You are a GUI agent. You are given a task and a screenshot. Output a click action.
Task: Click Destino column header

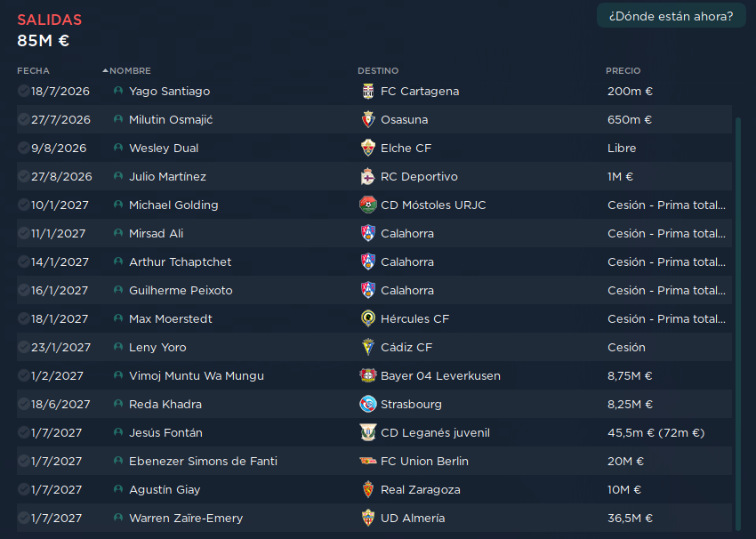tap(378, 70)
